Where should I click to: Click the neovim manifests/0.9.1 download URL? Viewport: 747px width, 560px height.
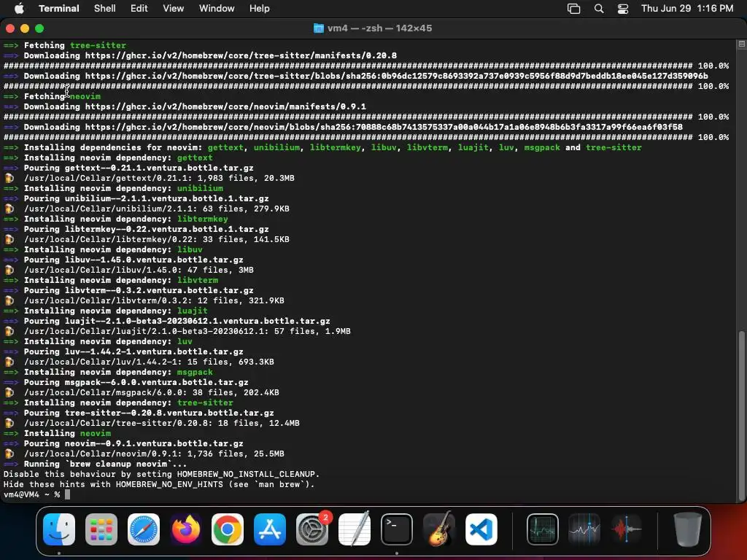tap(225, 106)
